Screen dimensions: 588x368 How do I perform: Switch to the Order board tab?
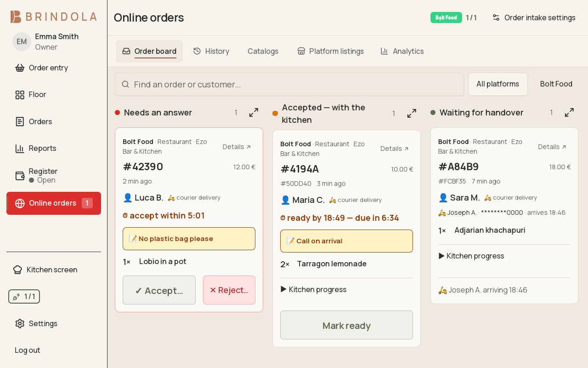click(x=149, y=51)
